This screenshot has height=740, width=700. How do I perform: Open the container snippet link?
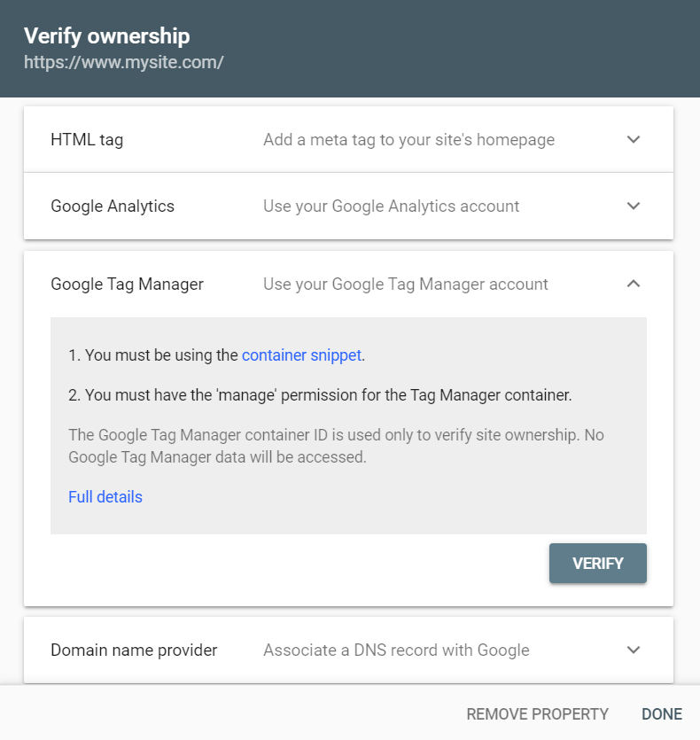tap(301, 354)
